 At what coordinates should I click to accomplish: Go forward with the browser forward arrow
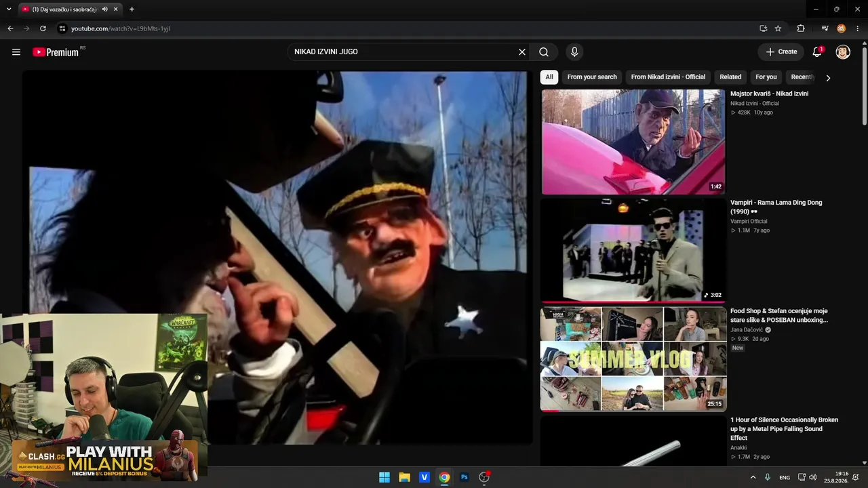(x=26, y=28)
